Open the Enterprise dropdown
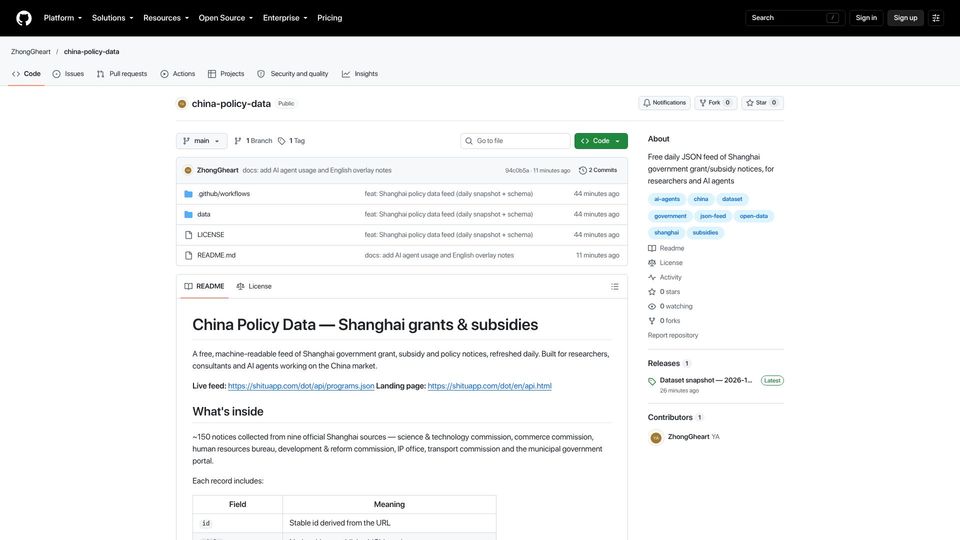Screen dimensions: 960x540 coord(285,18)
